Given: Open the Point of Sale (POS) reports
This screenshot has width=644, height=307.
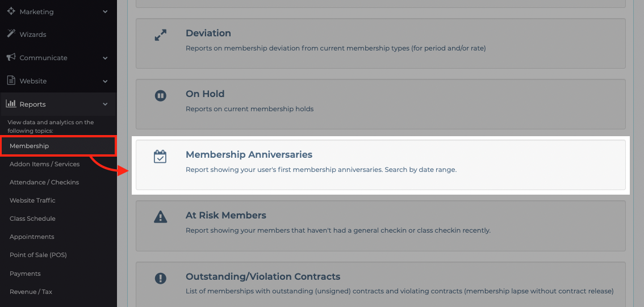Looking at the screenshot, I should pos(38,255).
